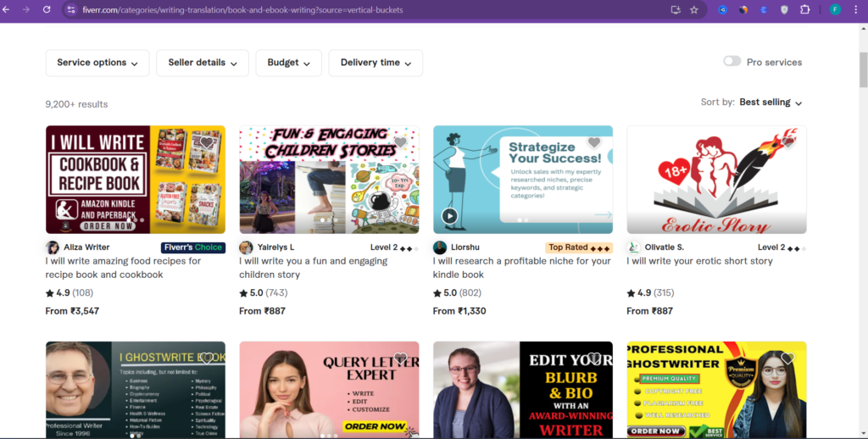Click the Fiverr's Choice badge
The image size is (868, 439).
click(x=193, y=247)
